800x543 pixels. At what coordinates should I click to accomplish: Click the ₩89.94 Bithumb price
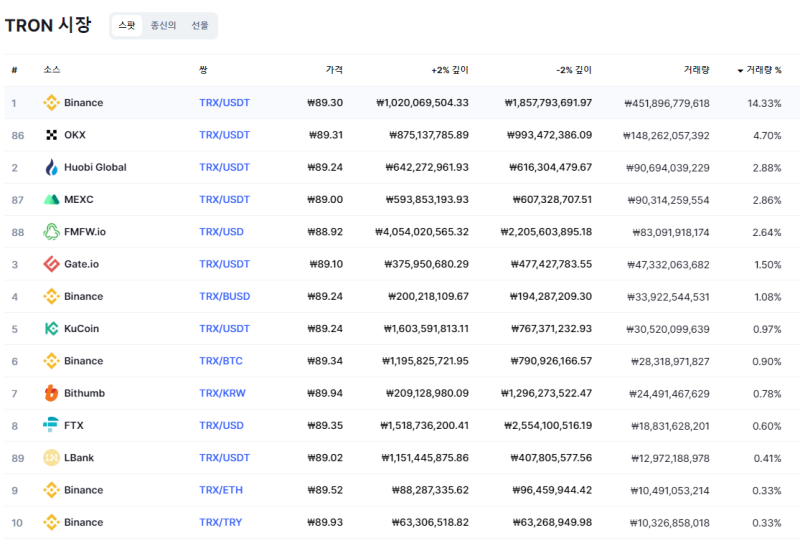point(325,393)
